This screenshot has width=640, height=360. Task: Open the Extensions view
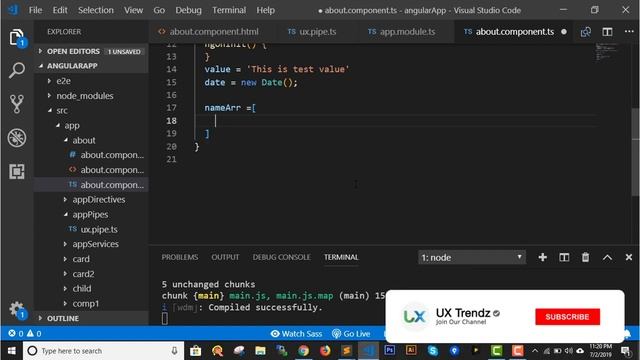point(16,171)
